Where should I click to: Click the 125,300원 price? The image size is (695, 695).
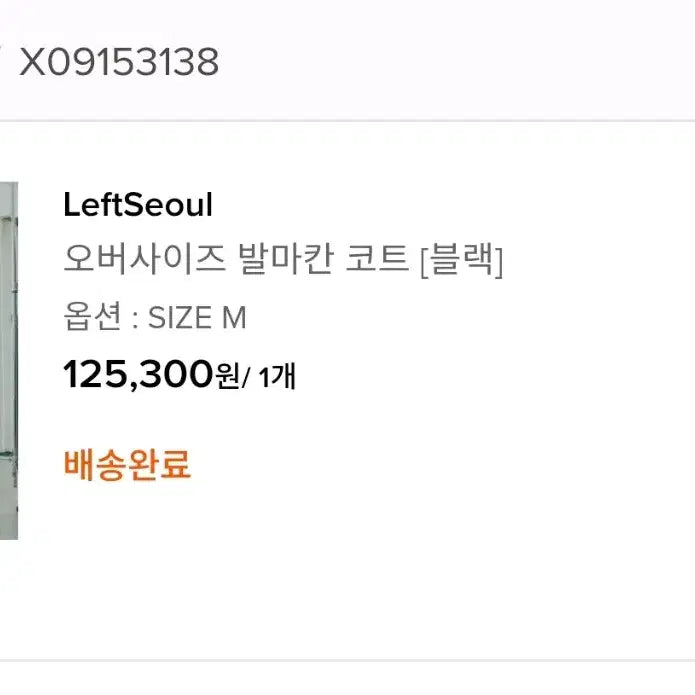point(138,376)
